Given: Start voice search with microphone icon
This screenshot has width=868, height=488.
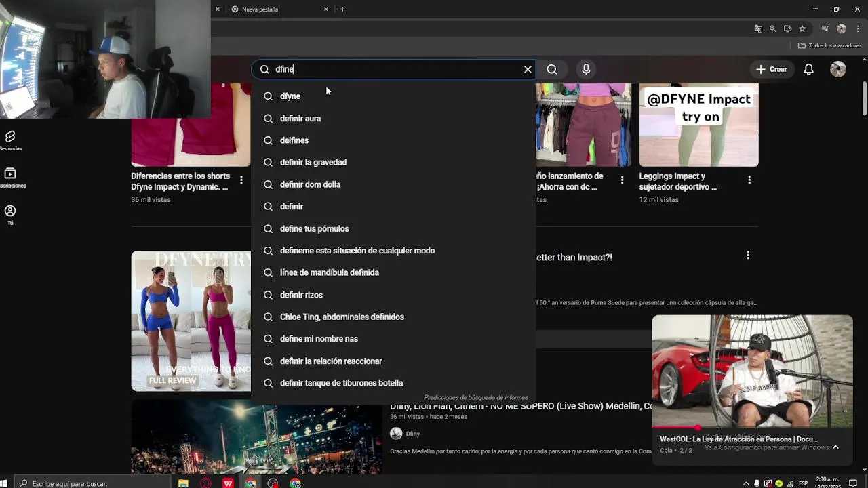Looking at the screenshot, I should tap(586, 69).
